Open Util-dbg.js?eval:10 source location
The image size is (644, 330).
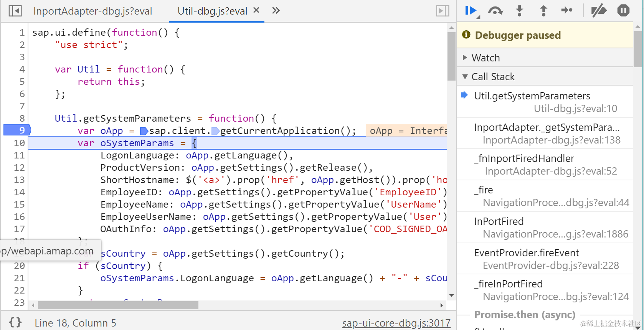pos(575,109)
